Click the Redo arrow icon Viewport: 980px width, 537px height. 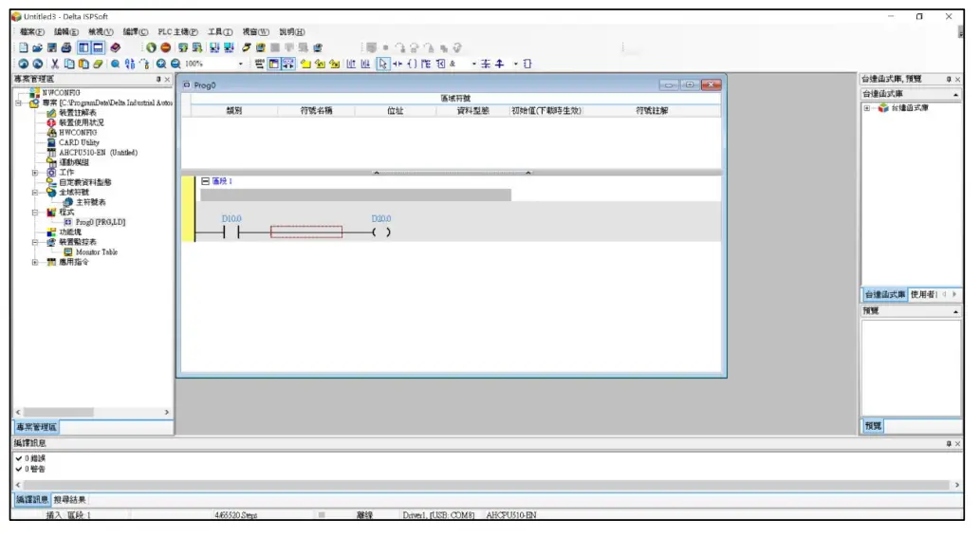38,64
